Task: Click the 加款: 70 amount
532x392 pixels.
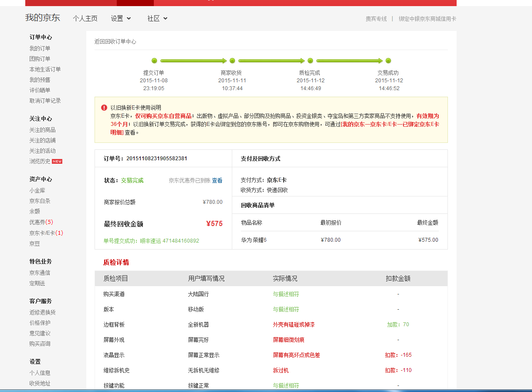Action: click(398, 324)
